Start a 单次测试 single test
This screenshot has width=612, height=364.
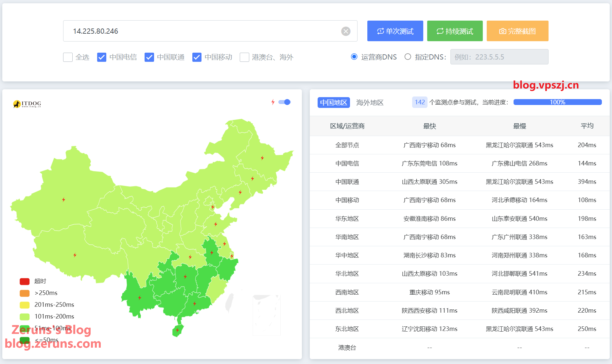pos(395,31)
